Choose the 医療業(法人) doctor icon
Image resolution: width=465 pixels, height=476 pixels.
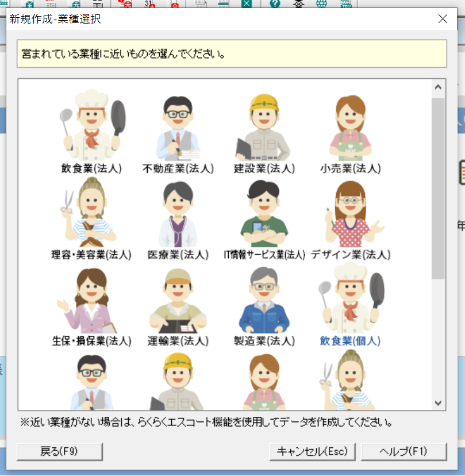pyautogui.click(x=178, y=214)
